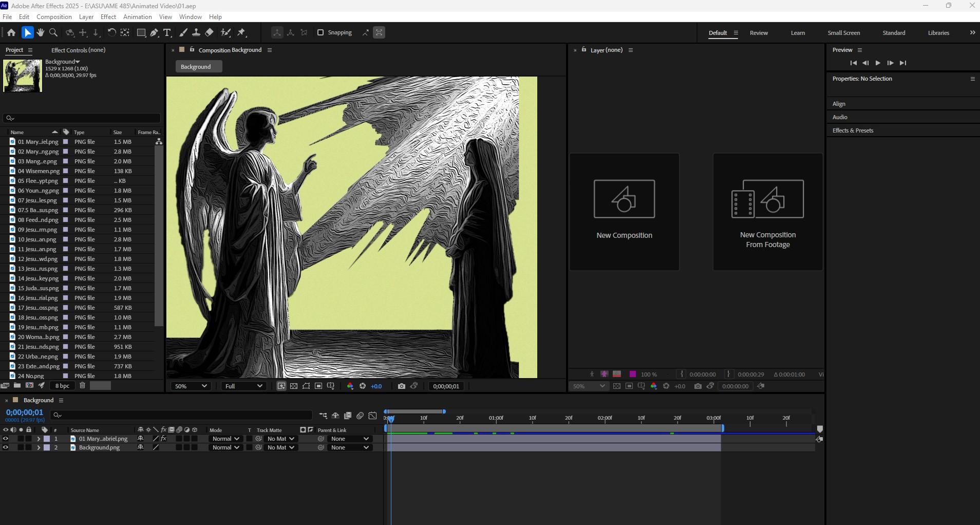Select the Roto Brush tool
This screenshot has width=980, height=525.
(225, 32)
